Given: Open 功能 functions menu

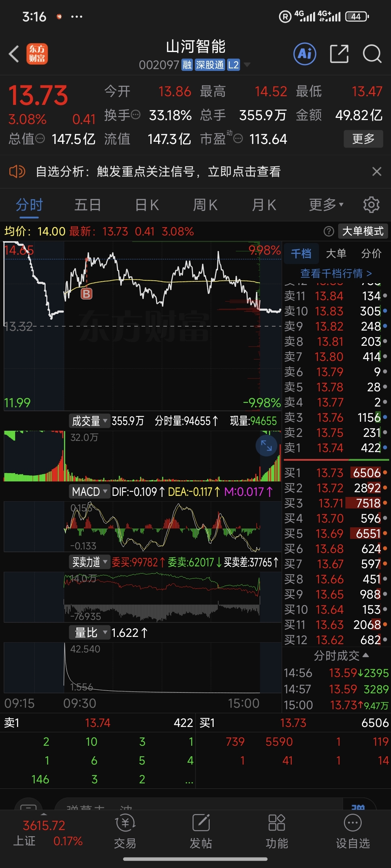Looking at the screenshot, I should point(277,831).
